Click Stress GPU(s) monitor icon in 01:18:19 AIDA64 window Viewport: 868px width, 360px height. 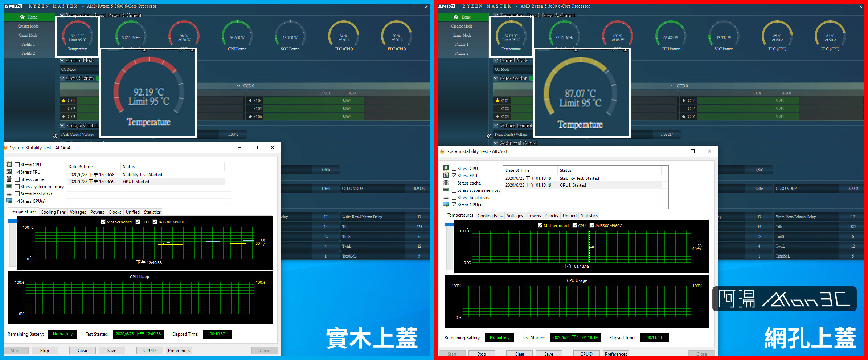click(x=446, y=205)
